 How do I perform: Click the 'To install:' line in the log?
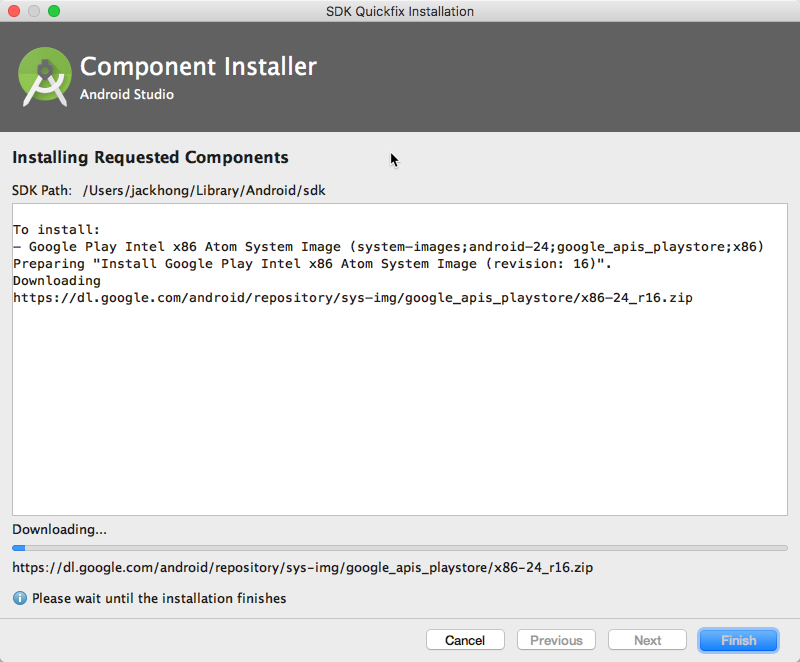pyautogui.click(x=57, y=230)
